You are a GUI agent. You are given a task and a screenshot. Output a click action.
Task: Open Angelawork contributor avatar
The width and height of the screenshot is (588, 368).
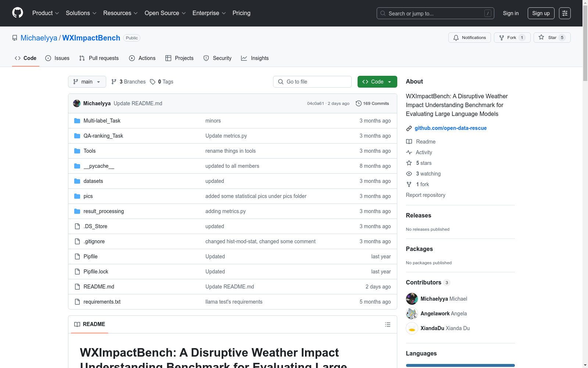[412, 314]
